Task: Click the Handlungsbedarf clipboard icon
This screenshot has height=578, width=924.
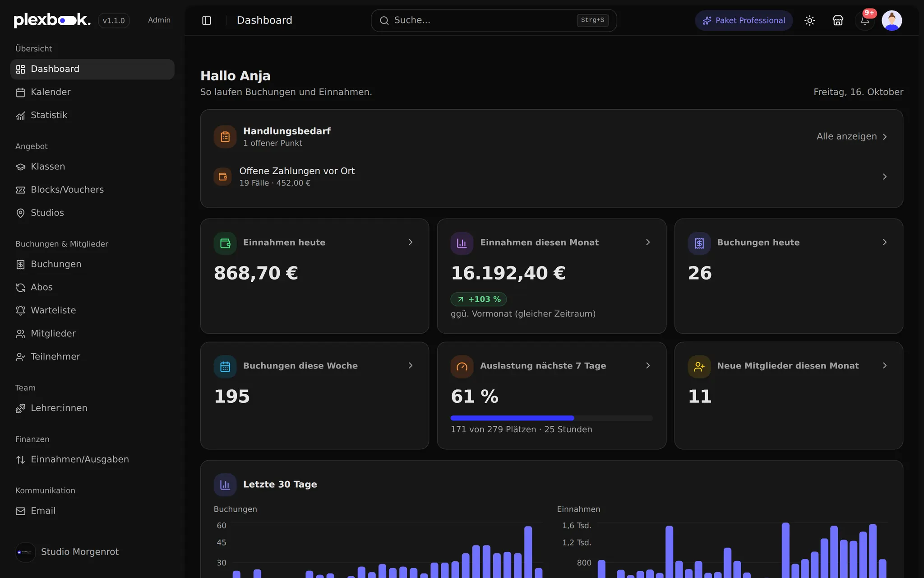Action: [225, 137]
